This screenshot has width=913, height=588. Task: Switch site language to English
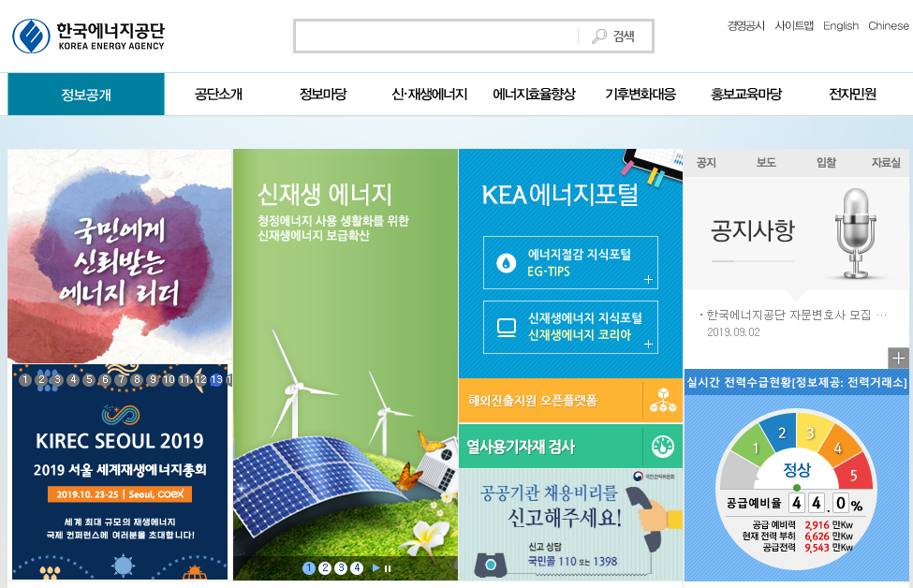pyautogui.click(x=841, y=25)
